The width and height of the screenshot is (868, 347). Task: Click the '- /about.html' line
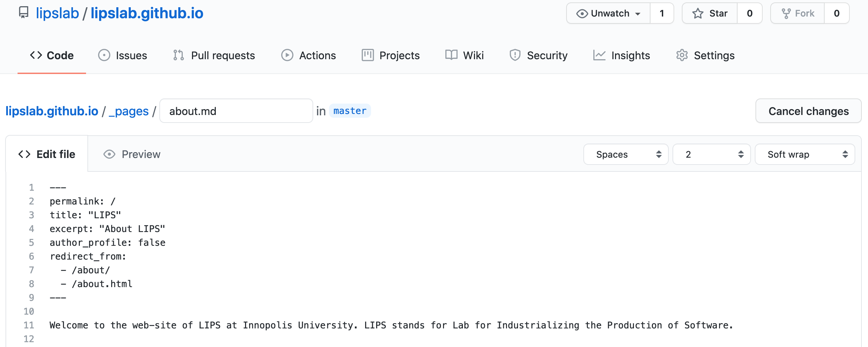(x=96, y=284)
